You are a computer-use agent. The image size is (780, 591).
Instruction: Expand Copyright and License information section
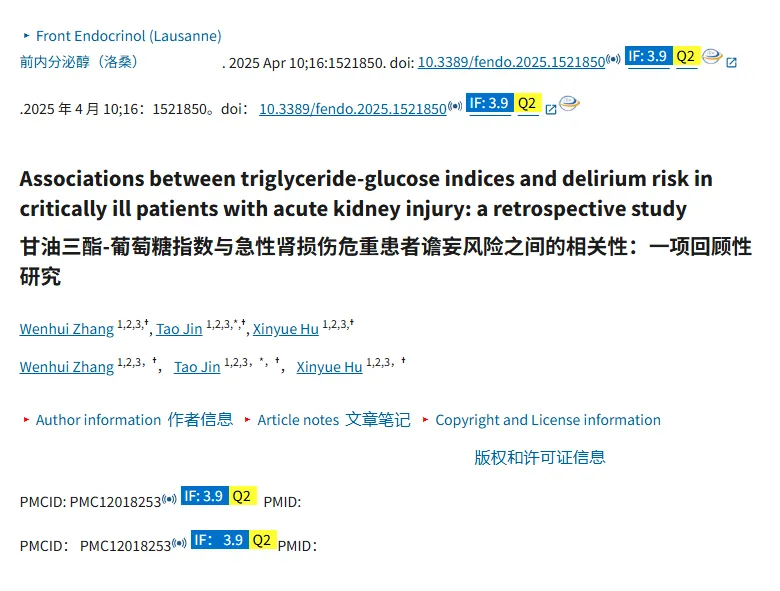tap(542, 420)
